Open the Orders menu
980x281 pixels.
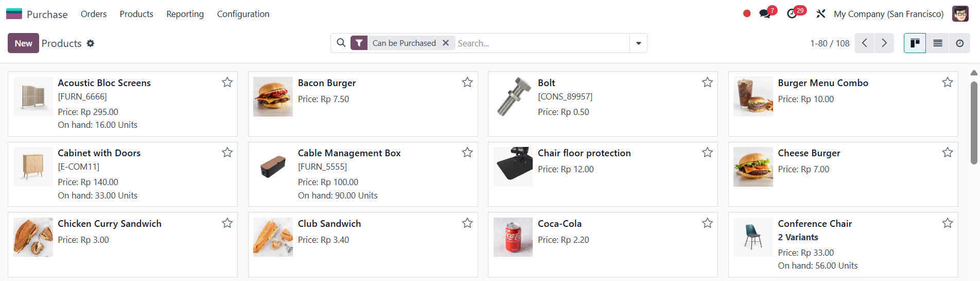point(94,14)
